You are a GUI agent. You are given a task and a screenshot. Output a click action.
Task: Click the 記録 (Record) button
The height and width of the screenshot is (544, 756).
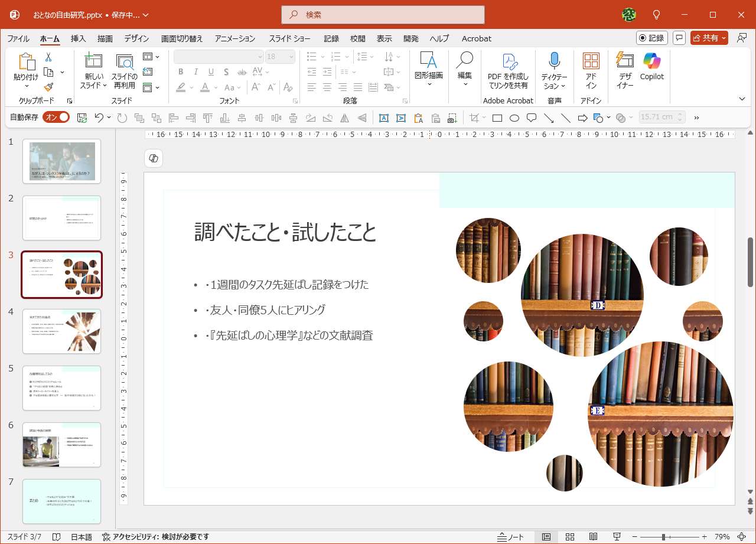(651, 37)
